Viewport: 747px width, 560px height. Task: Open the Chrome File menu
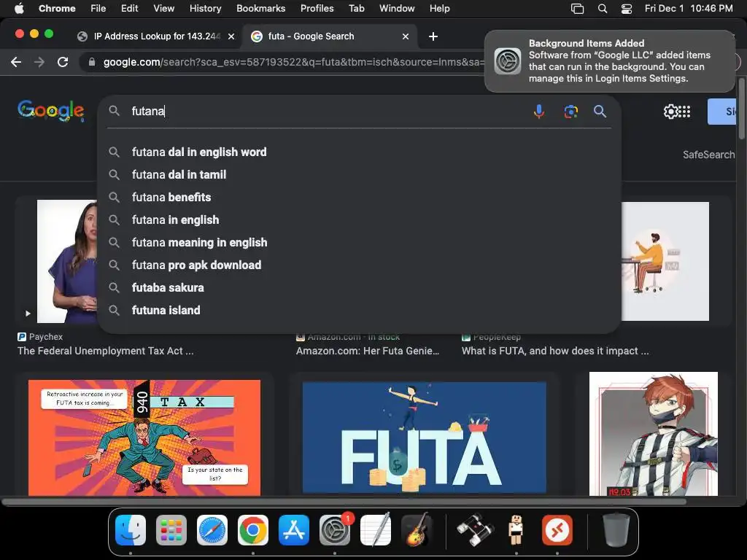pyautogui.click(x=98, y=9)
